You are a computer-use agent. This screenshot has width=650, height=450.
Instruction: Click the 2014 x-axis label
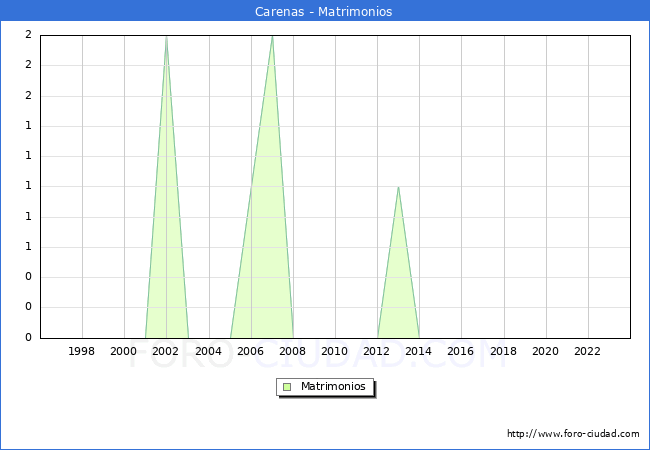click(x=418, y=351)
